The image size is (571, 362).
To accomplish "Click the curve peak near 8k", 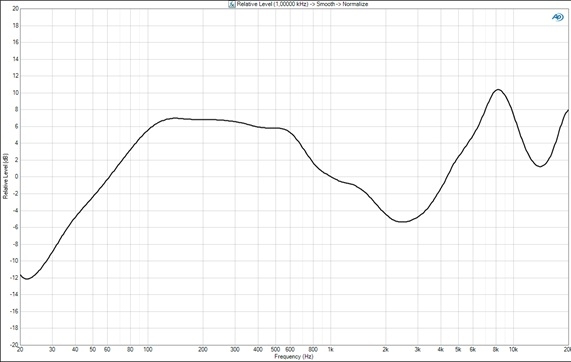I will 498,90.
